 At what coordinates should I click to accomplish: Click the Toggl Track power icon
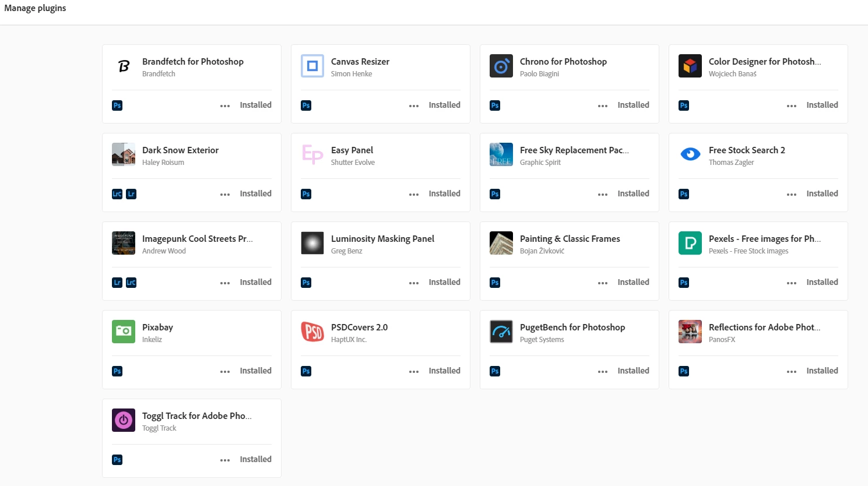[124, 421]
